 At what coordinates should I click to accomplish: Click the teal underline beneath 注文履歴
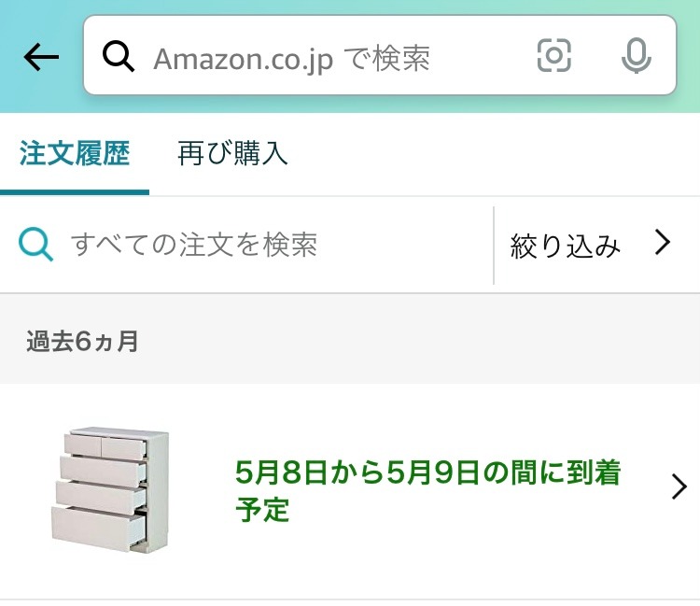pos(75,192)
